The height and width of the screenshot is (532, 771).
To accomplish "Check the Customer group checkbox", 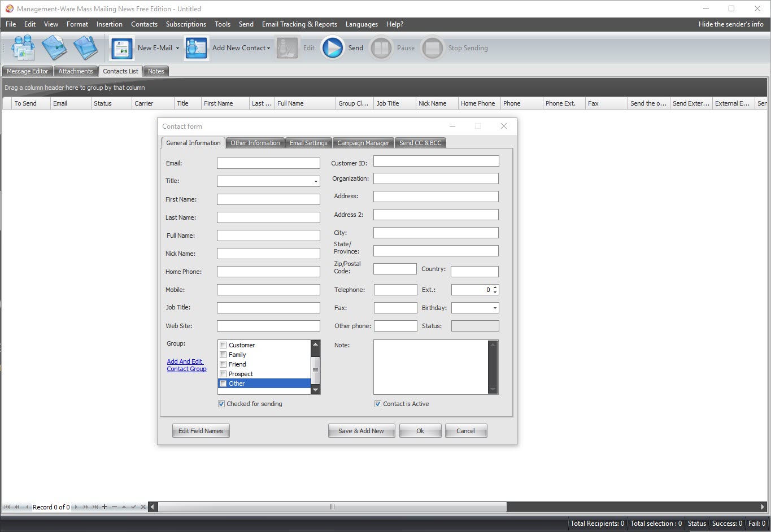I will (223, 345).
